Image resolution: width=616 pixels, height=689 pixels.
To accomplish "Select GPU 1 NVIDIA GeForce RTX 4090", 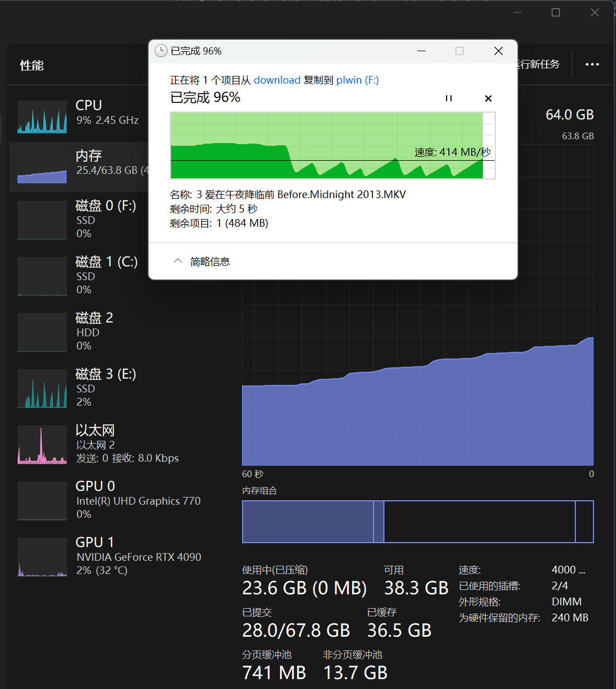I will tap(137, 556).
